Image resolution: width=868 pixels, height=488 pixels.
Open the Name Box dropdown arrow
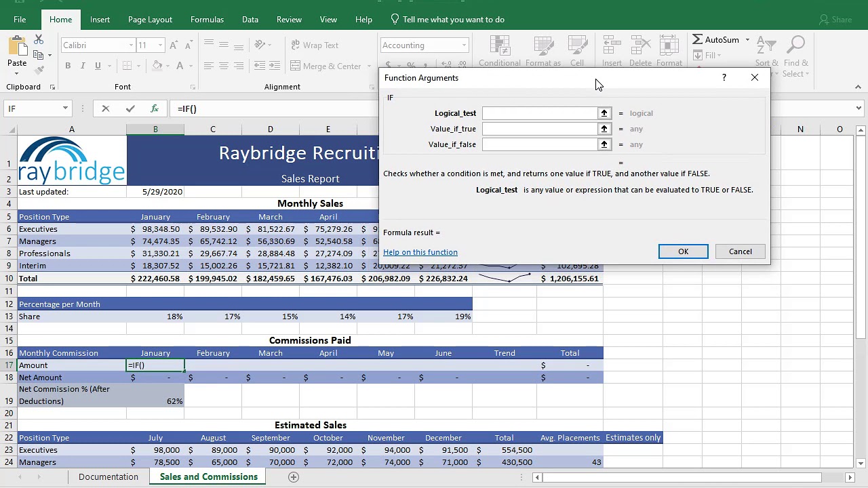65,108
